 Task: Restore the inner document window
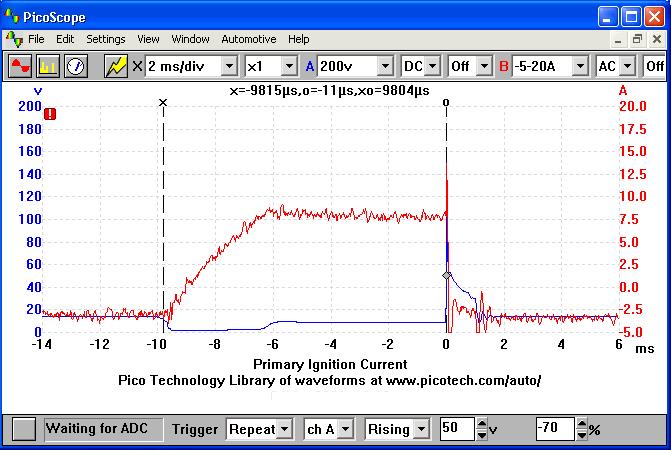(x=637, y=39)
